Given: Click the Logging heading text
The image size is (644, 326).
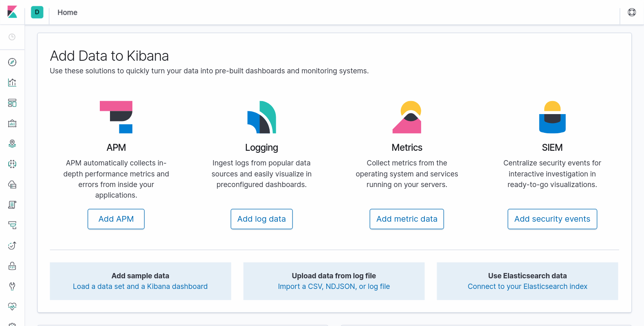Looking at the screenshot, I should click(x=262, y=148).
